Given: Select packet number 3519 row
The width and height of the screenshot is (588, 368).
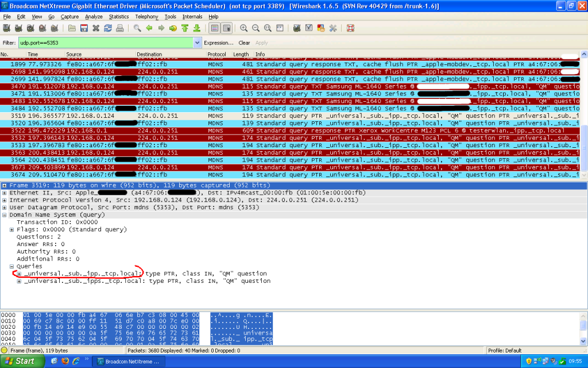Looking at the screenshot, I should coord(291,116).
